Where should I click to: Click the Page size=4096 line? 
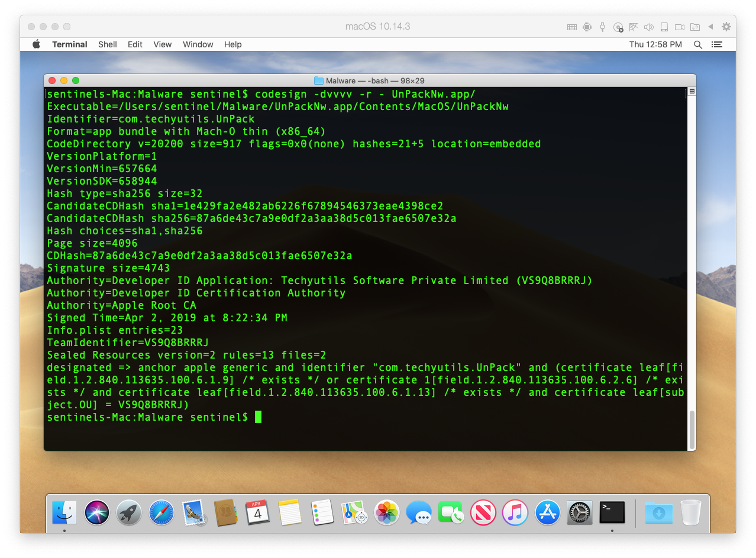[x=92, y=243]
